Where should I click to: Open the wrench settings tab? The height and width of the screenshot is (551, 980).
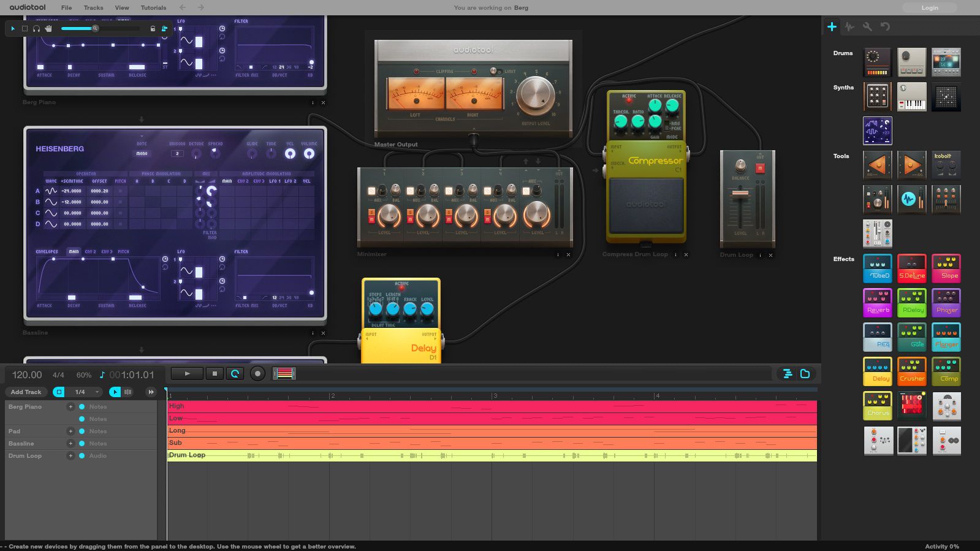pos(867,26)
